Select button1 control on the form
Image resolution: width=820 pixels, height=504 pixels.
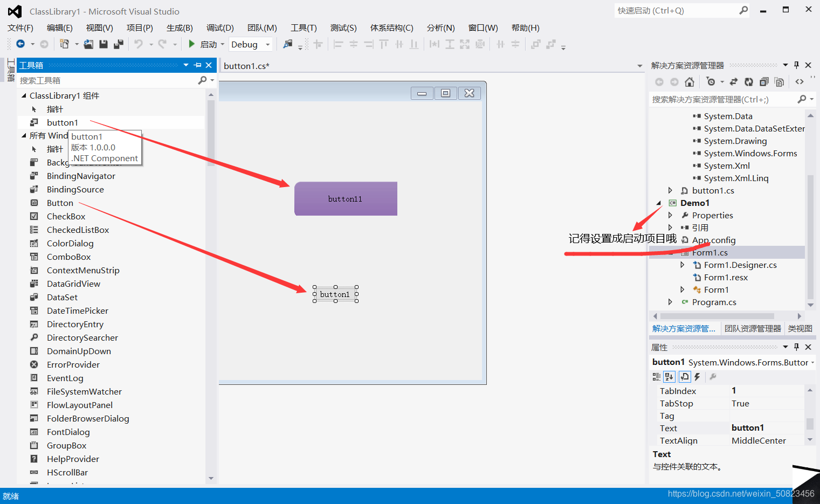(x=335, y=294)
